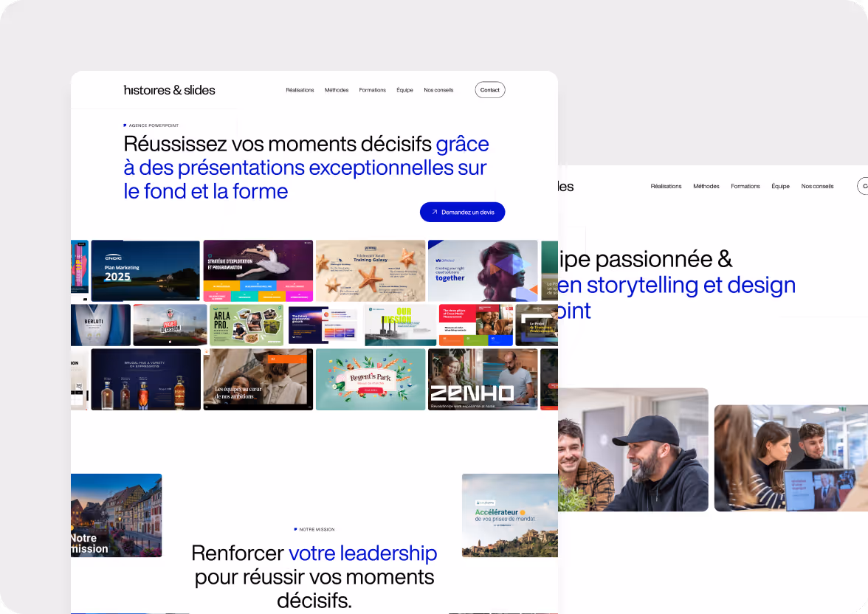Go to the Équipe page

click(404, 89)
